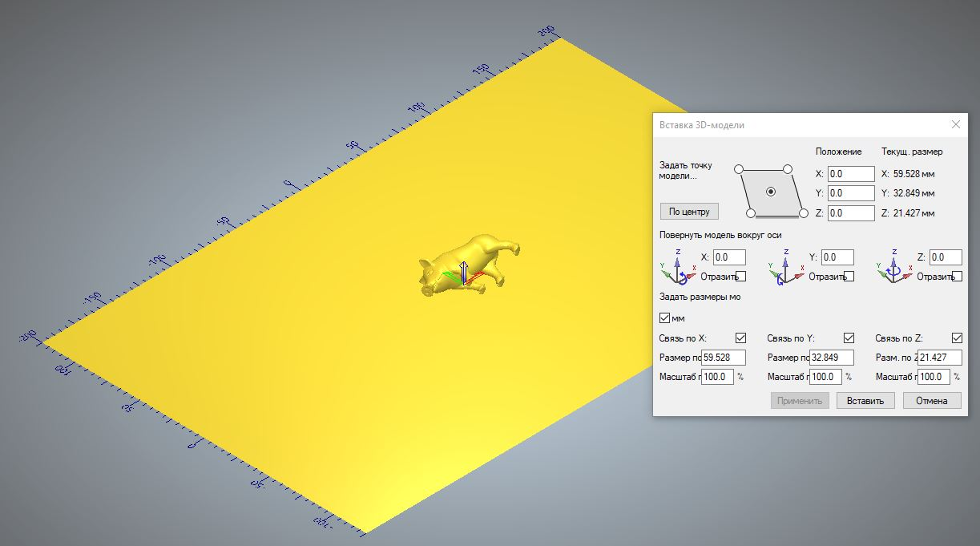Uncheck the мм units checkbox
The image size is (980, 546).
pos(664,318)
